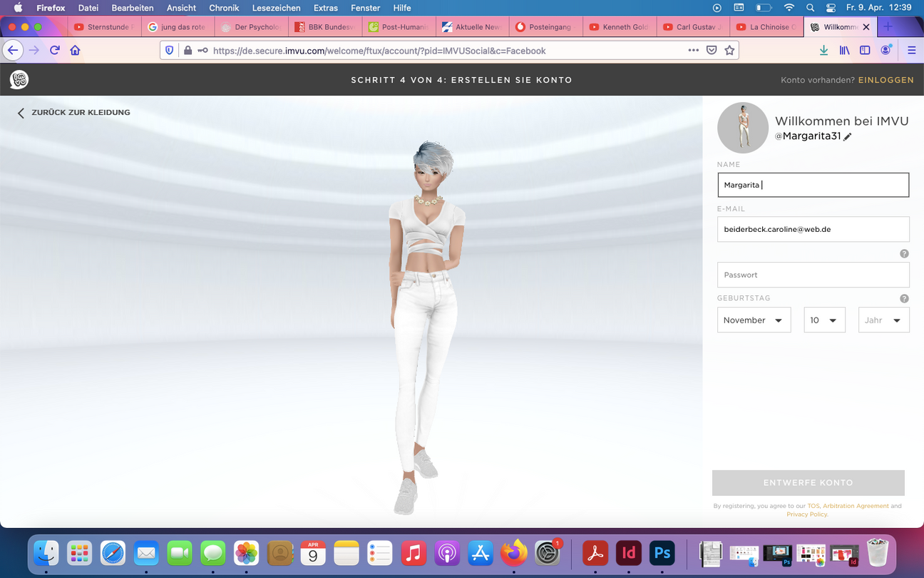Switch to the Posteingang tab
Viewport: 924px width, 578px height.
coord(546,27)
